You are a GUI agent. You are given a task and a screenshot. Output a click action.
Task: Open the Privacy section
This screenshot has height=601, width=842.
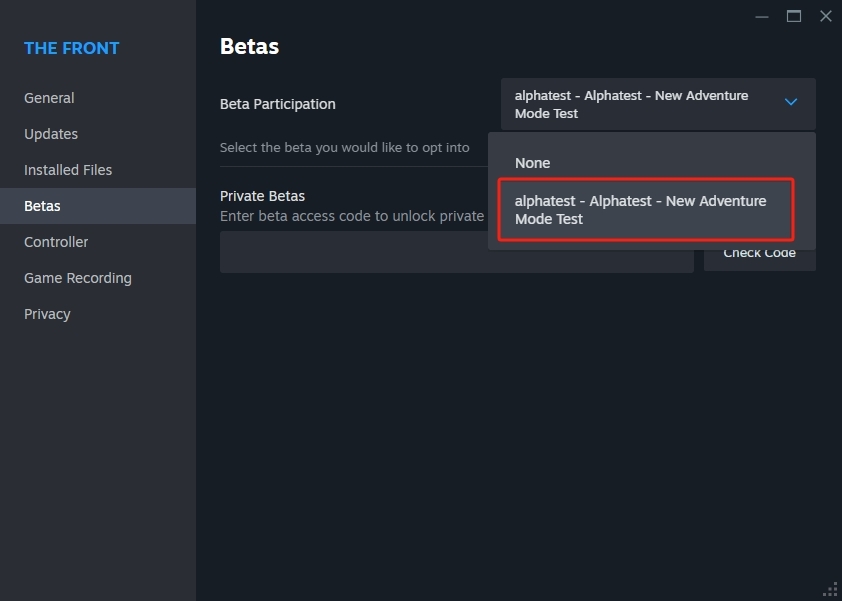47,314
